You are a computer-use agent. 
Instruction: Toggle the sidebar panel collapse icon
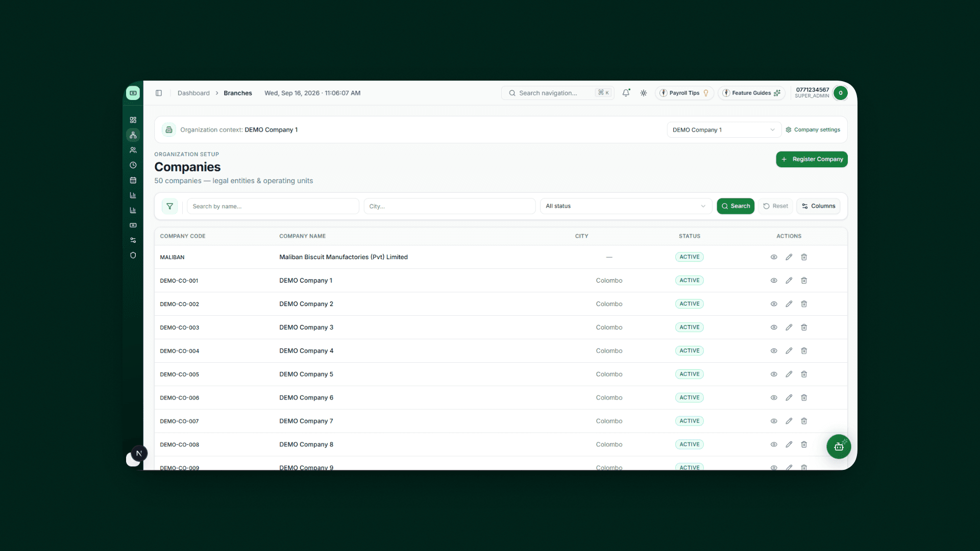[x=159, y=93]
